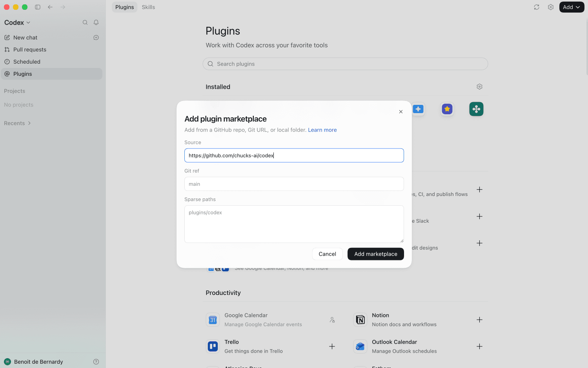The width and height of the screenshot is (588, 368).
Task: Toggle the sidebar panel icon
Action: 38,7
